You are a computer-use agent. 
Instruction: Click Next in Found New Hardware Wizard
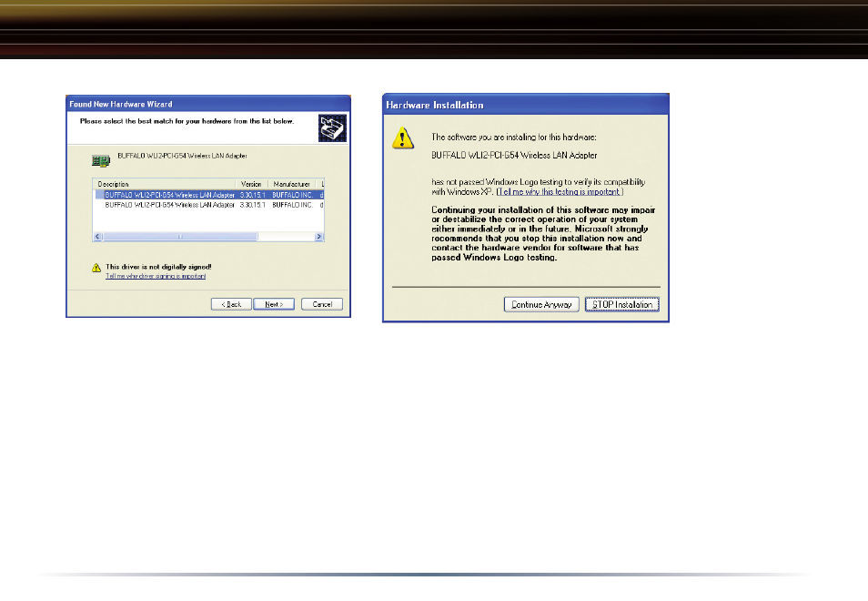tap(274, 304)
